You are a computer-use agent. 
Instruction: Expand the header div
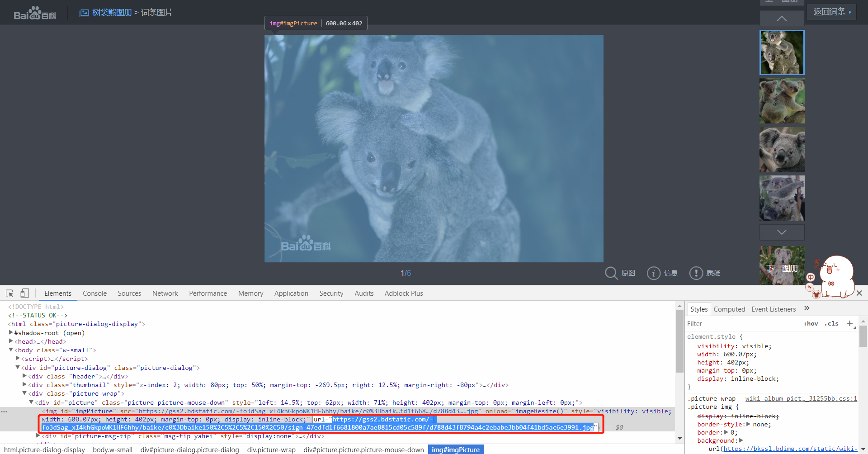24,376
